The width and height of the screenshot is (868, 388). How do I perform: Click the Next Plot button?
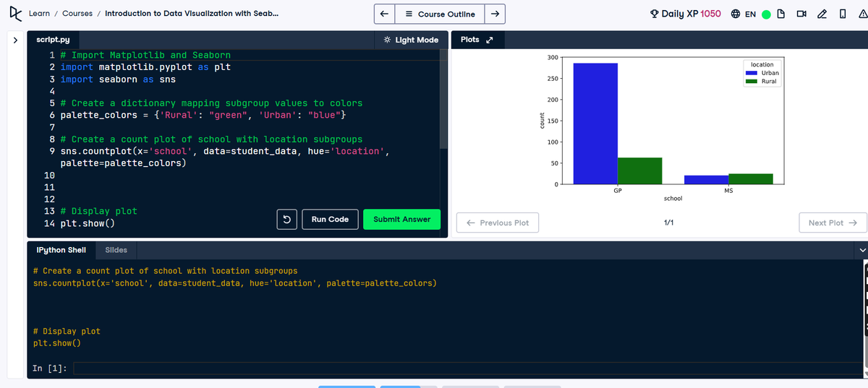pos(833,223)
